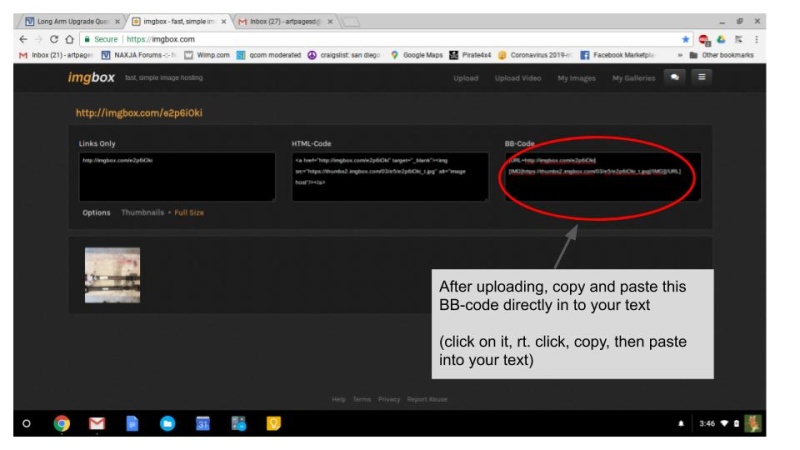Reload the imgbox page

pos(54,39)
